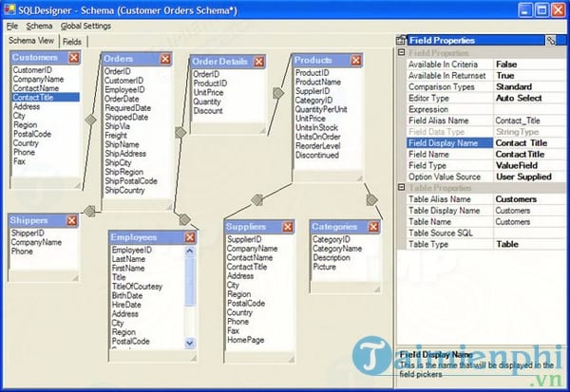Viewport: 570px width, 392px height.
Task: Select HireDate field in Employees table
Action: (126, 305)
